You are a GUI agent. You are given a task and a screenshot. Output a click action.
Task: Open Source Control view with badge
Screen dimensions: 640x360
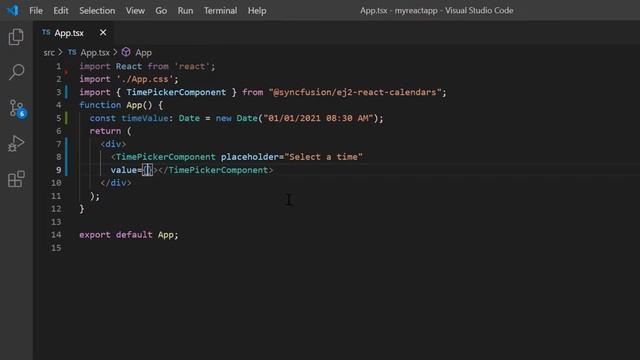click(x=17, y=109)
